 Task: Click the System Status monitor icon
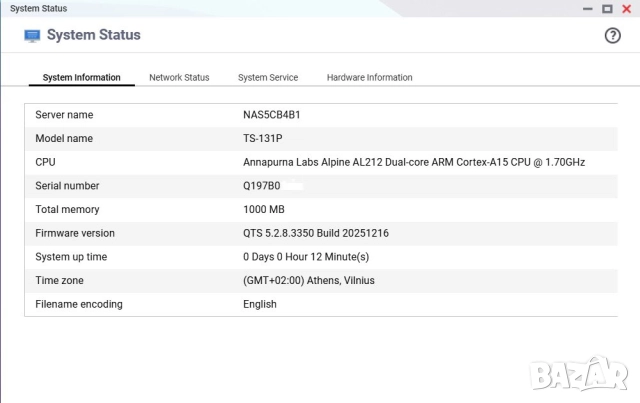click(x=32, y=36)
